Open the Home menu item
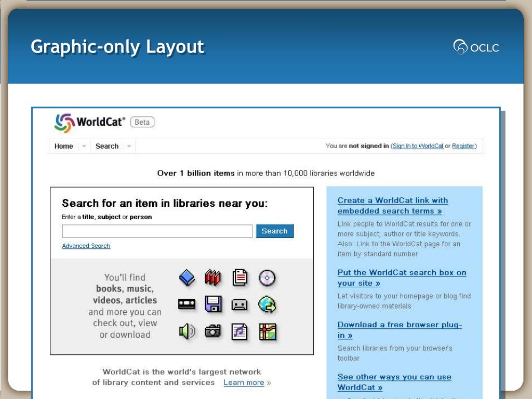Viewport: 532px width, 399px height. (64, 146)
